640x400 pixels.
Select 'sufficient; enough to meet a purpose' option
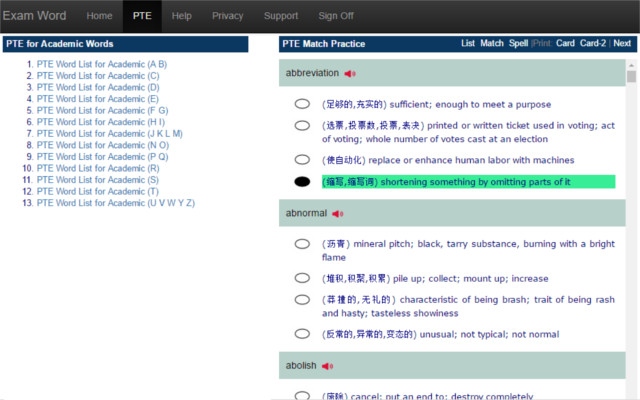302,104
